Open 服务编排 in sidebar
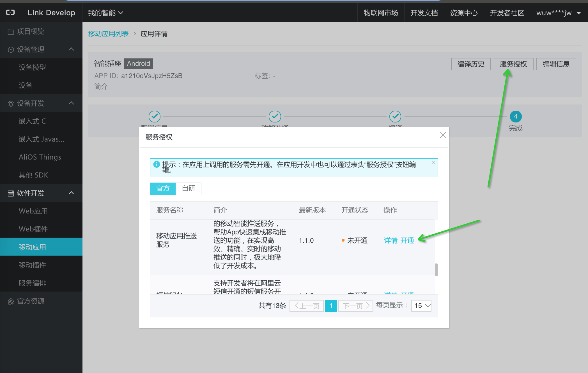 [41, 283]
